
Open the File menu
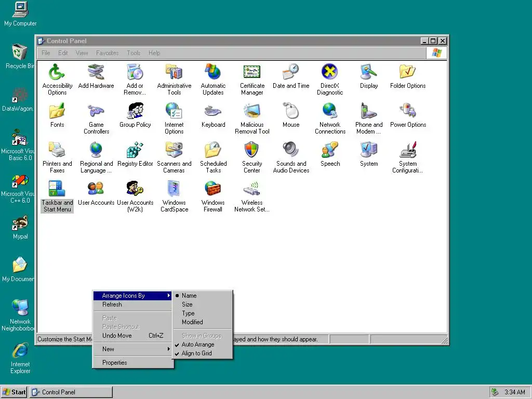[x=46, y=53]
